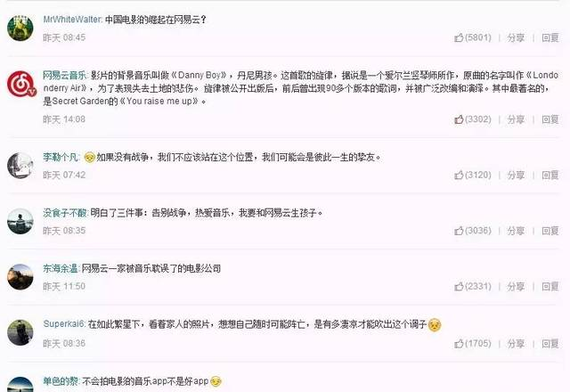
Task: Click thumbs-up on the 网易云音乐 official comment
Action: 472,119
